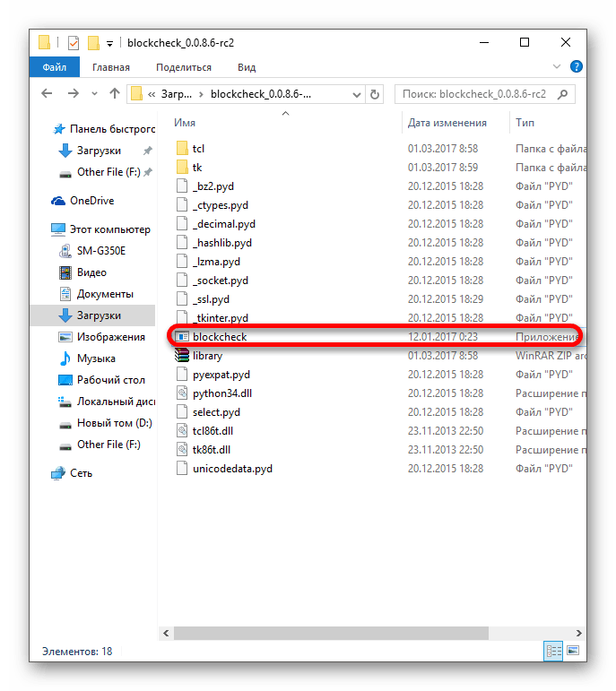The image size is (616, 691).
Task: Sort by the Имя column header
Action: 185,123
